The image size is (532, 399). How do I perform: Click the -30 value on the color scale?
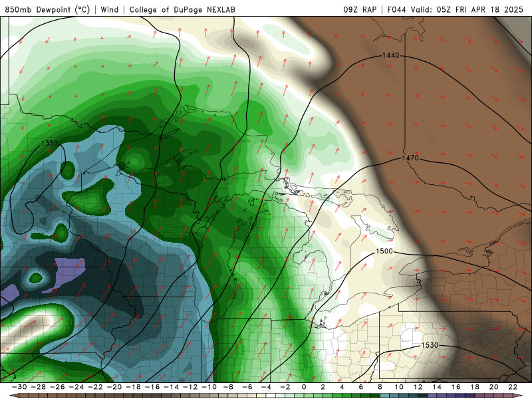(19, 387)
